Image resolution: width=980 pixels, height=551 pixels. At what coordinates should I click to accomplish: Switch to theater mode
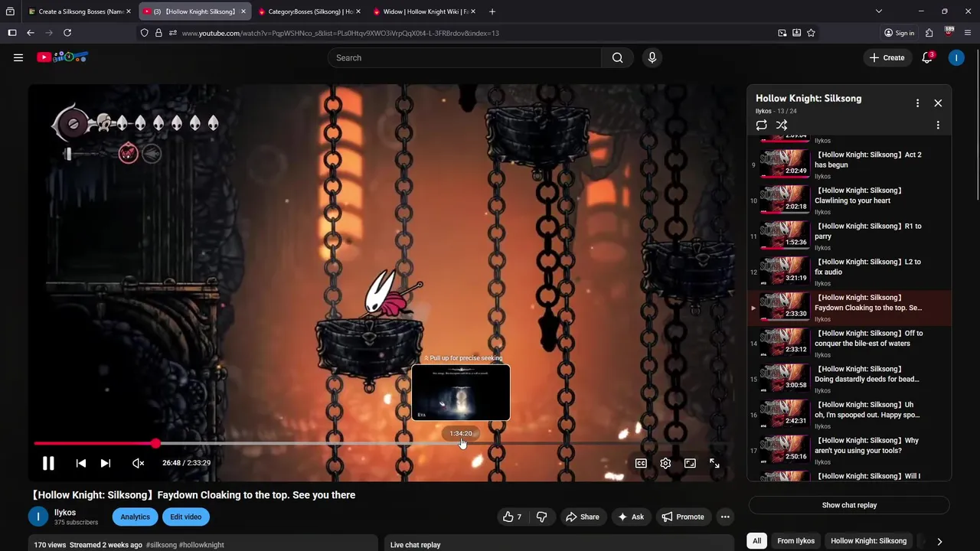690,463
